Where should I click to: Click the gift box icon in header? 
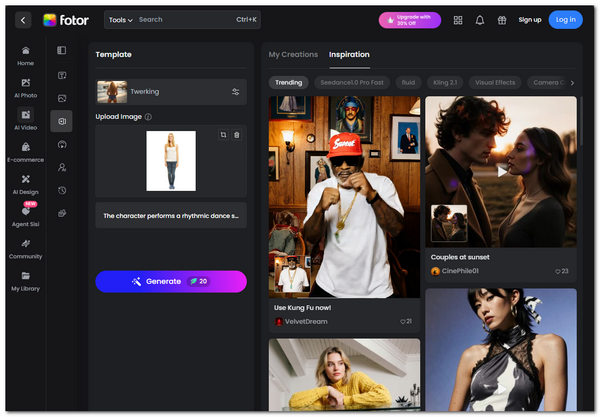coord(502,19)
